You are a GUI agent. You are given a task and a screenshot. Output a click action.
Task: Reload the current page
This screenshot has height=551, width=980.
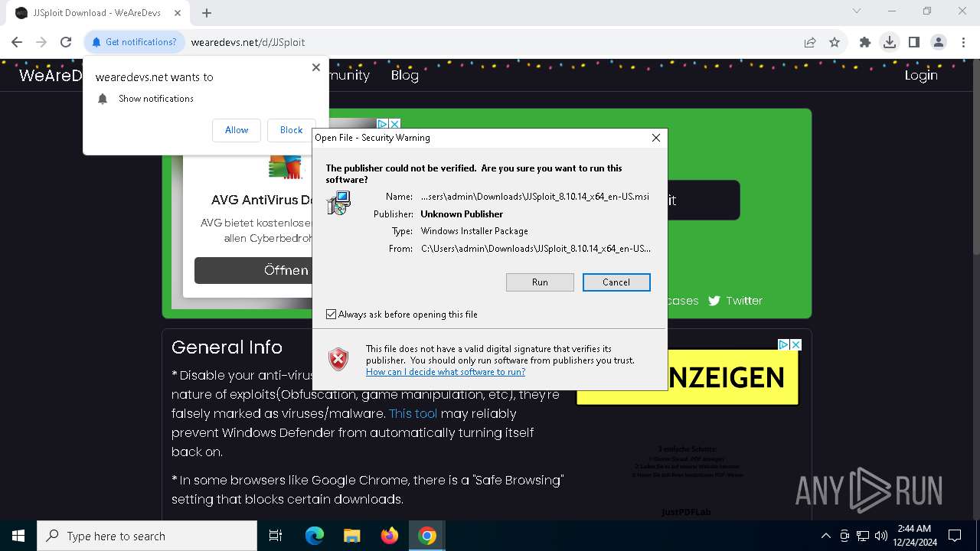(66, 42)
